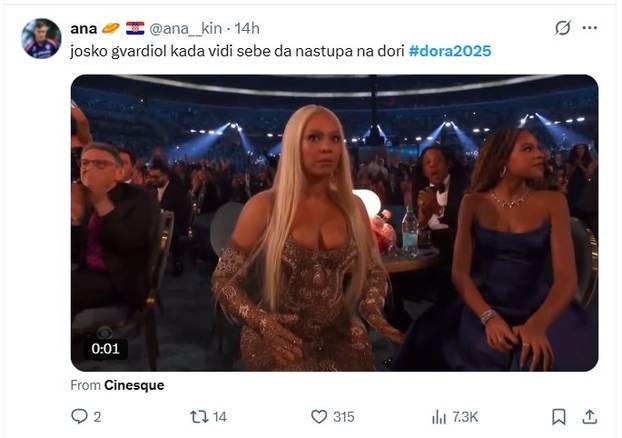This screenshot has height=438, width=622.
Task: Open the view analytics bar-chart icon
Action: coord(438,416)
